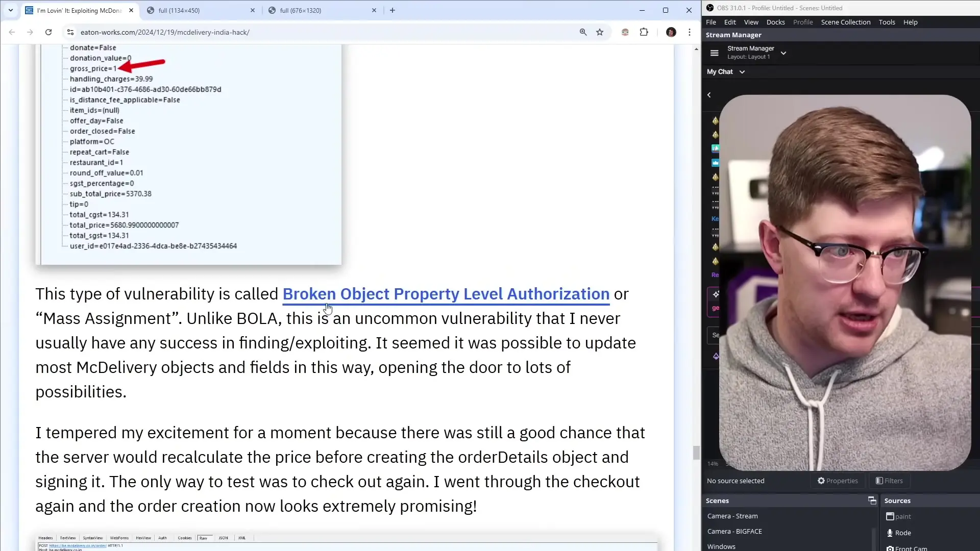980x551 pixels.
Task: Click the "sub_total_price=5370.38" row
Action: coord(110,194)
